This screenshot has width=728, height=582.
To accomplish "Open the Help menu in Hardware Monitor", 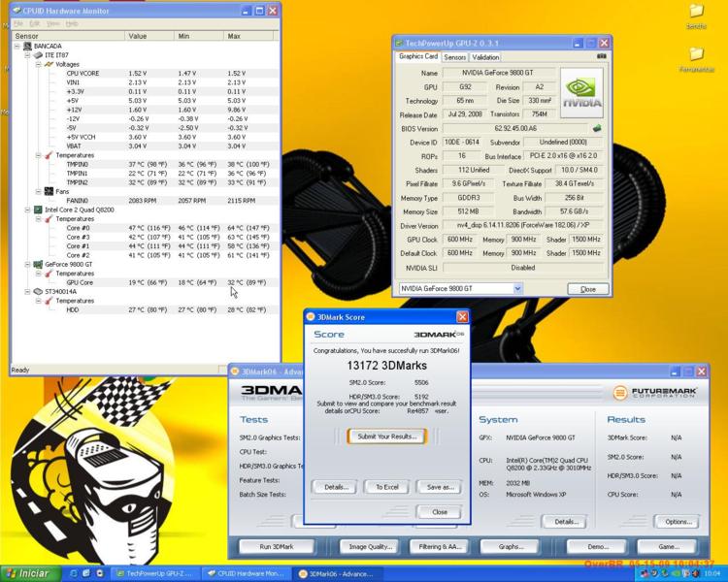I will click(72, 23).
